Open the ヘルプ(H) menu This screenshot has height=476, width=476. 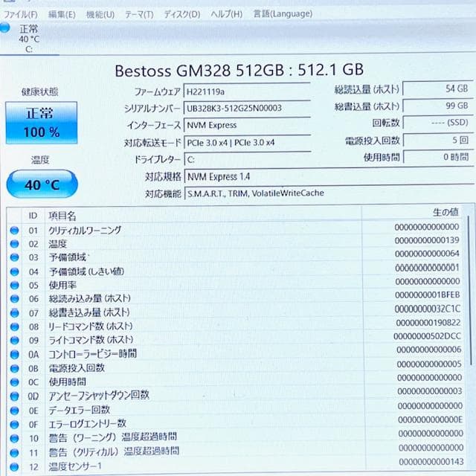click(226, 14)
